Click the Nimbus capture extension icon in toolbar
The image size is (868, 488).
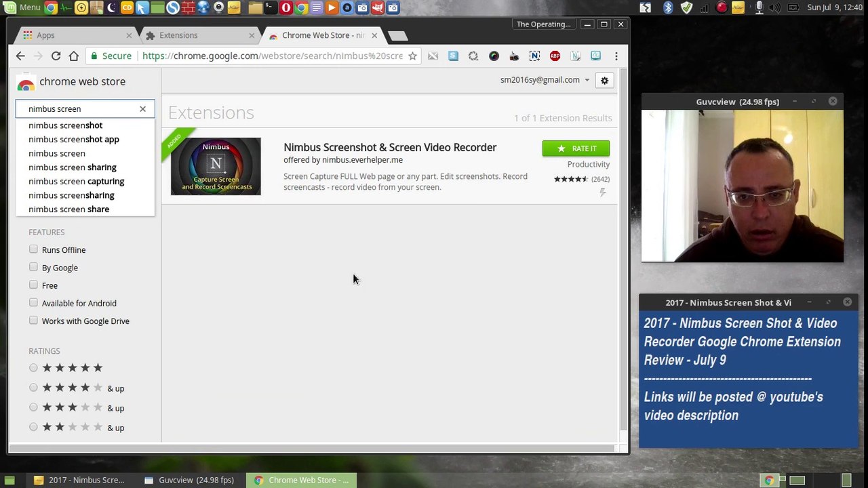pos(534,56)
